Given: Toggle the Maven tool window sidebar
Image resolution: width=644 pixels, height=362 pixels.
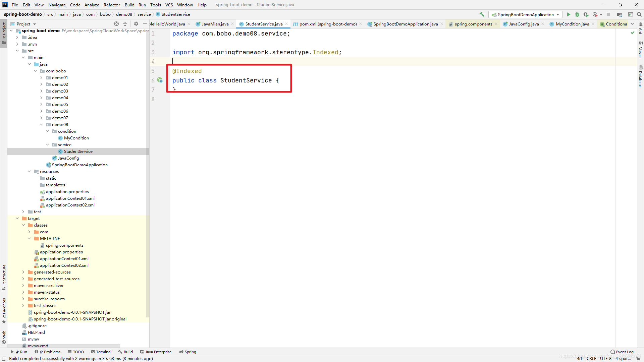Looking at the screenshot, I should coord(640,50).
